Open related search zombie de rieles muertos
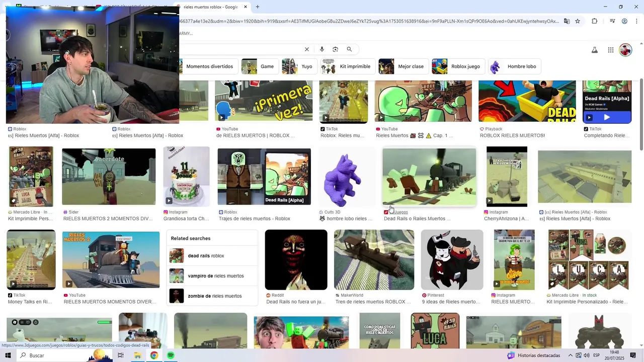 click(212, 296)
